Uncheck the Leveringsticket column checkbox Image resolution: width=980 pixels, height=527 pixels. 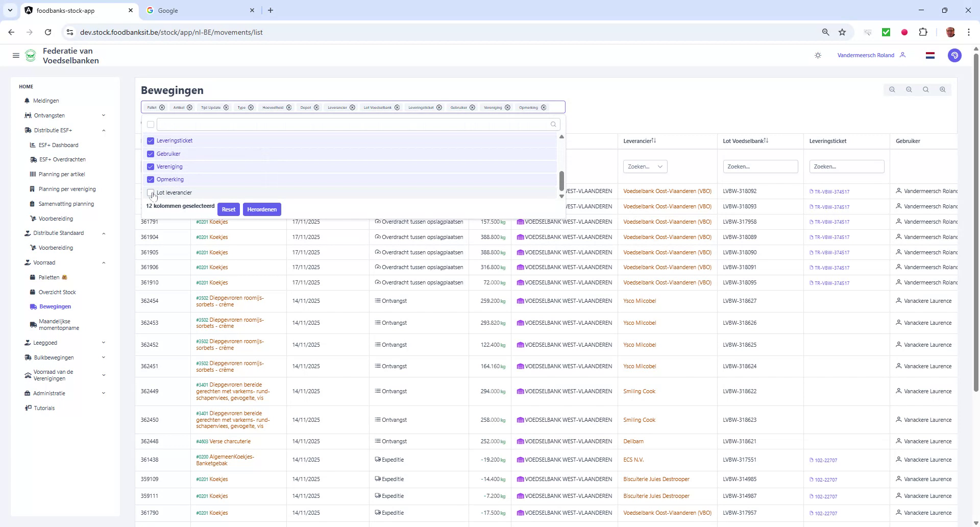150,140
